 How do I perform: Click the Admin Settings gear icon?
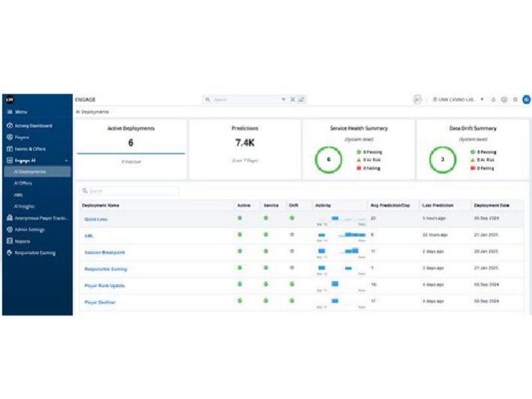click(10, 229)
